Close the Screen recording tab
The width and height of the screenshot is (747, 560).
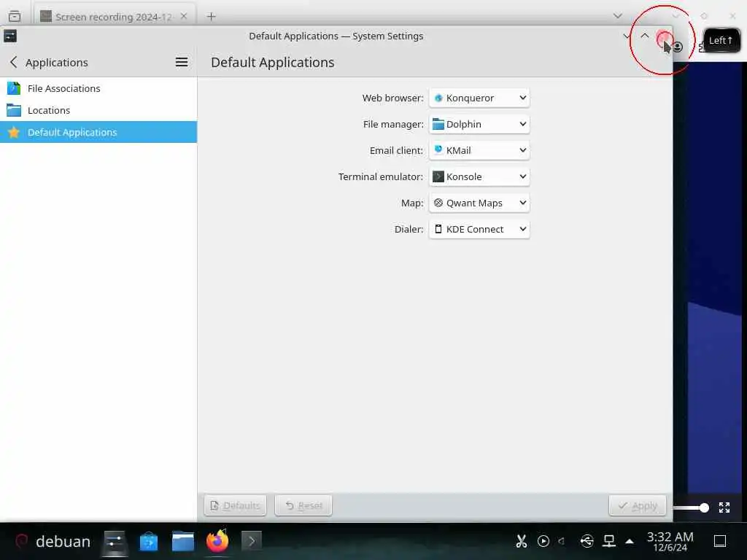184,16
